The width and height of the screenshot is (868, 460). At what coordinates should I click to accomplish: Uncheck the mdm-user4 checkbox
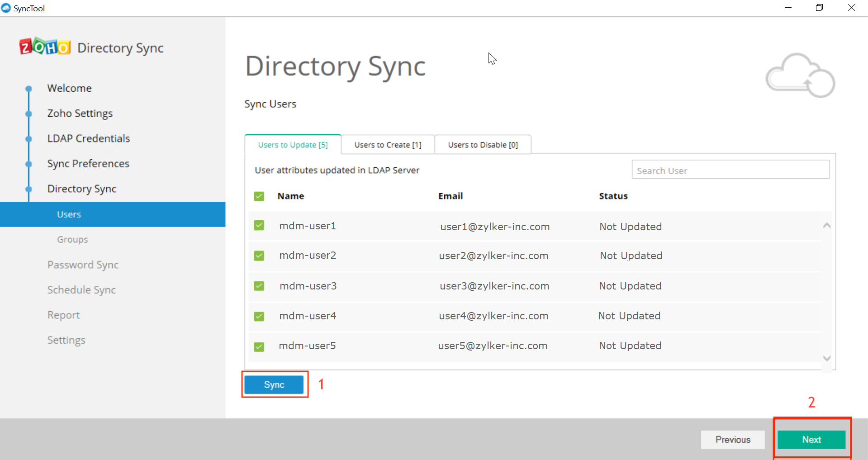coord(259,316)
